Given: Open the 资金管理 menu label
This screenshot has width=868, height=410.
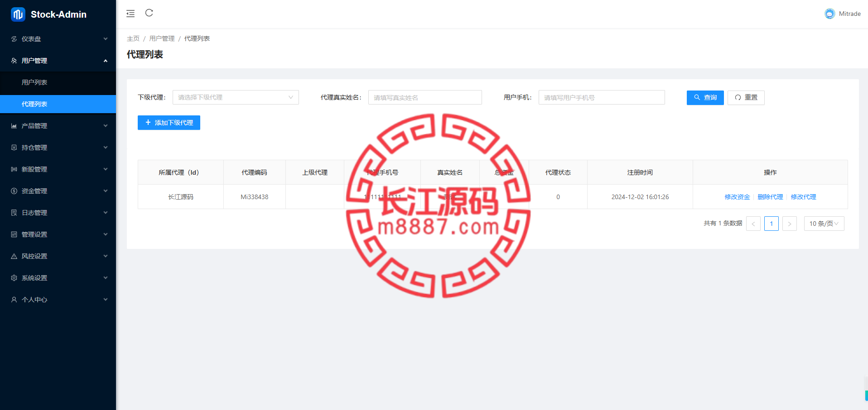Looking at the screenshot, I should (x=34, y=191).
